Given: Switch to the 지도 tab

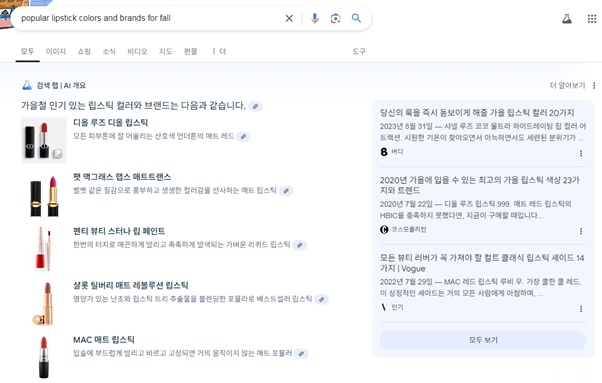Looking at the screenshot, I should coord(165,51).
